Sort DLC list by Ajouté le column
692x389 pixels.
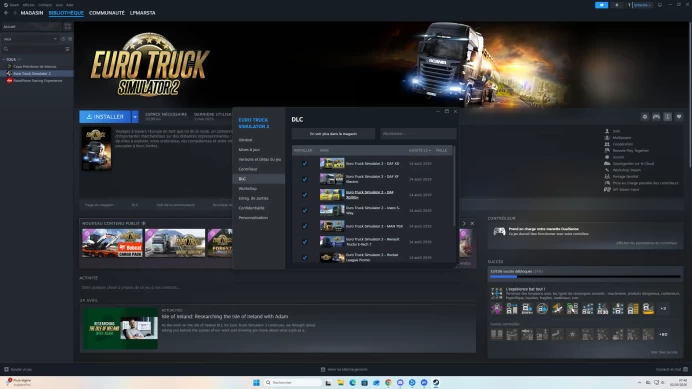tap(419, 151)
